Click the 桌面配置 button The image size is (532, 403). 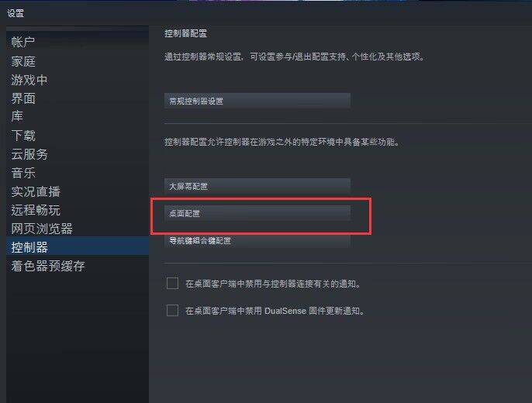[257, 213]
